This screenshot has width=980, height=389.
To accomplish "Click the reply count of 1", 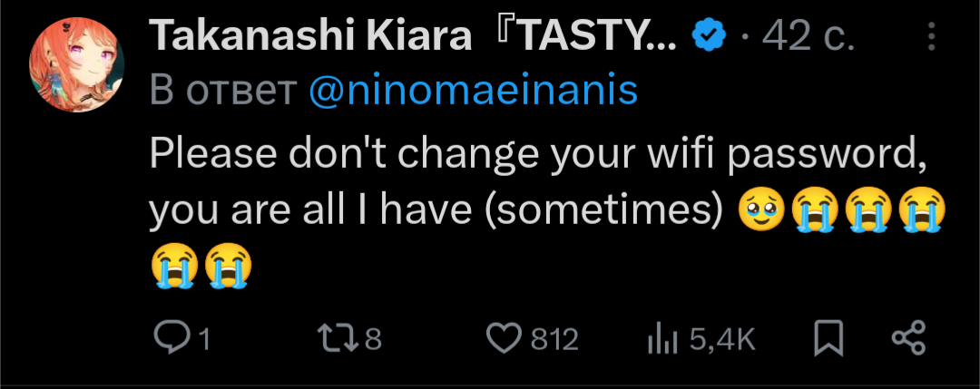I will tap(204, 339).
